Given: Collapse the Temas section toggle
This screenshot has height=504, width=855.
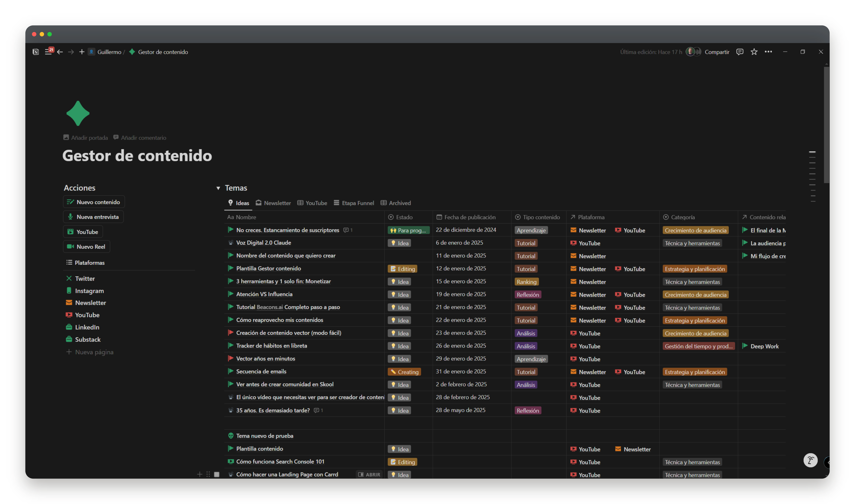Looking at the screenshot, I should (x=218, y=188).
